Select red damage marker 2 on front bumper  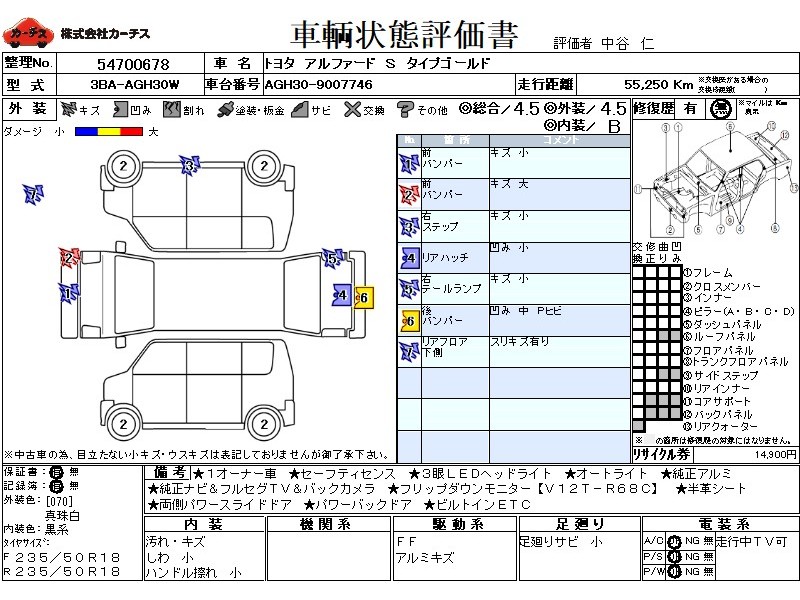tap(69, 258)
